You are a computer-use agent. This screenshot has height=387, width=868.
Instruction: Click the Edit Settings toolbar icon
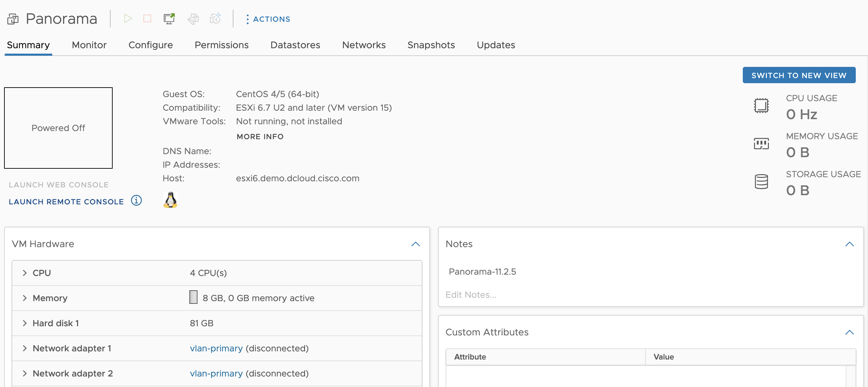point(193,19)
